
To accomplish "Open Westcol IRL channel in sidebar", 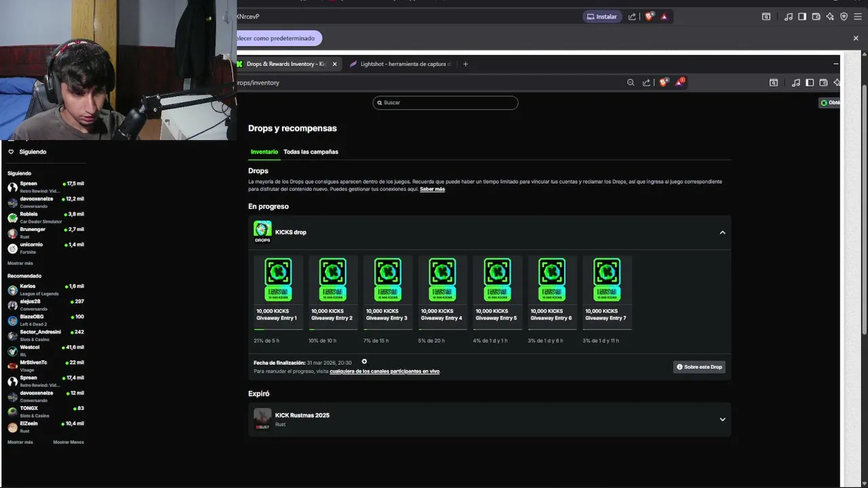I will (45, 350).
